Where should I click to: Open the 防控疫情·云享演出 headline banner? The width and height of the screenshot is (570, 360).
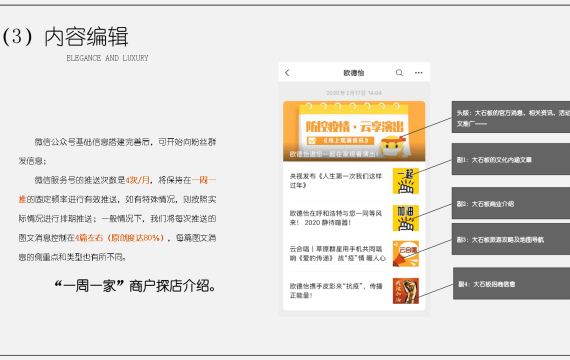point(354,131)
